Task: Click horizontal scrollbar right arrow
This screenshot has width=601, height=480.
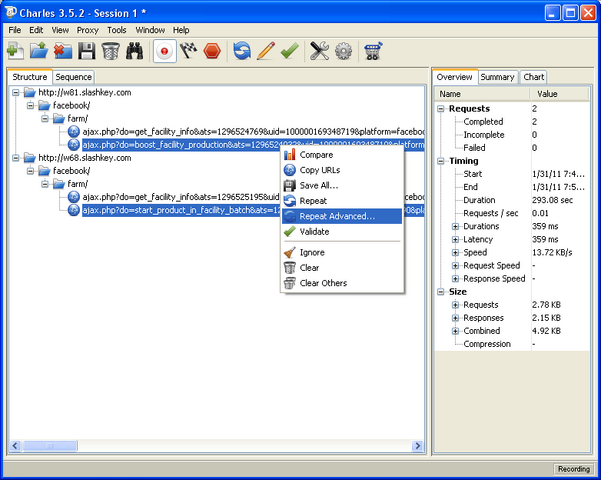Action: pos(417,445)
